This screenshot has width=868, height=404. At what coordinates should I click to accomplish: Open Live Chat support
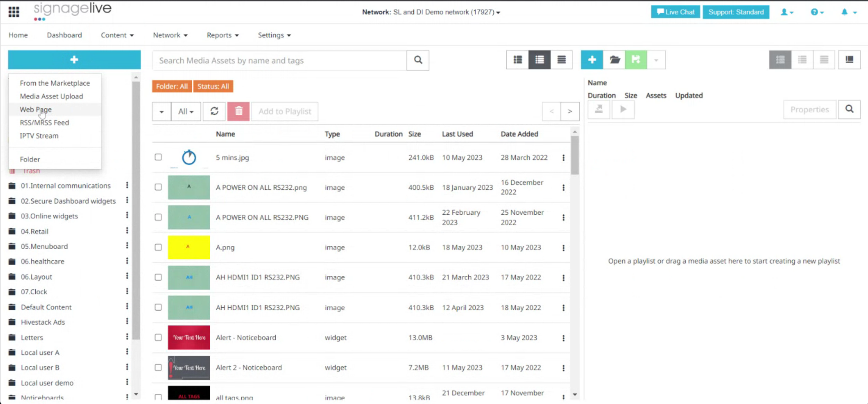(675, 12)
